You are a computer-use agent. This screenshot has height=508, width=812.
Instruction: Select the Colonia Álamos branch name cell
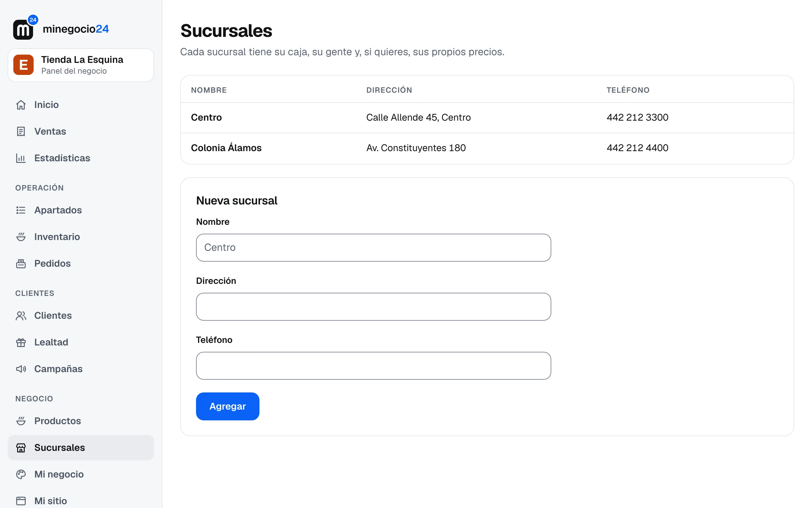point(226,148)
